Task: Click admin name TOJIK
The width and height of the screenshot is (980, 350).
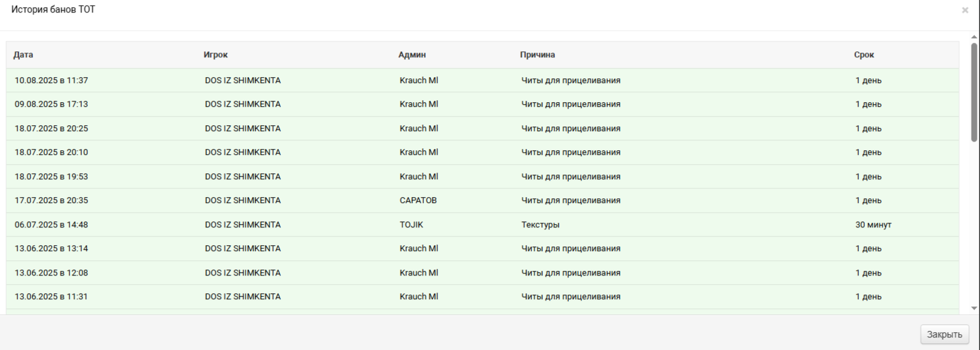Action: point(411,225)
